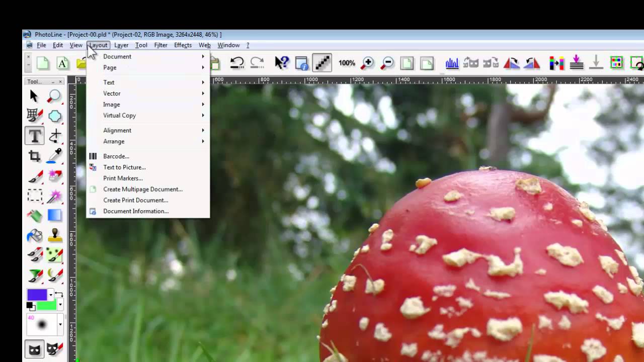The width and height of the screenshot is (644, 362).
Task: Open the brush preset dropdown arrow
Action: click(x=60, y=325)
